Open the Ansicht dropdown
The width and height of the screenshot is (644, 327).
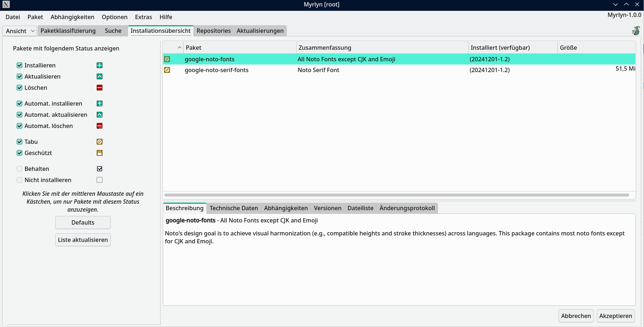[x=20, y=31]
